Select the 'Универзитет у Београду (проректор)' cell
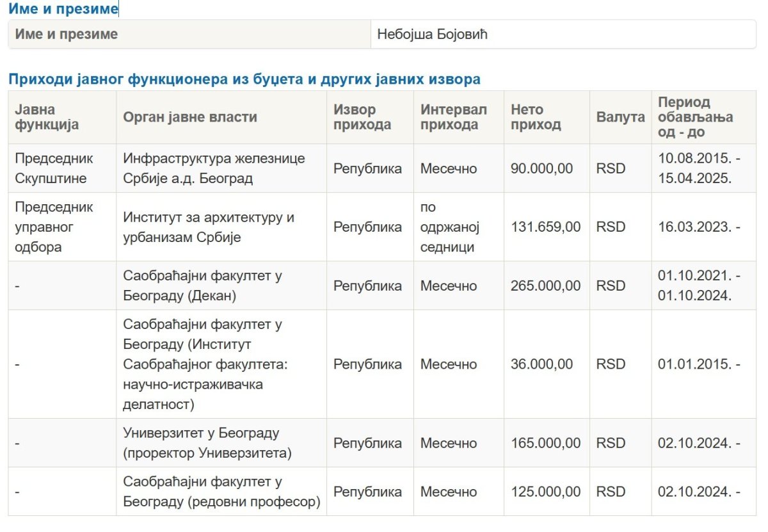768x532 pixels. [x=207, y=443]
